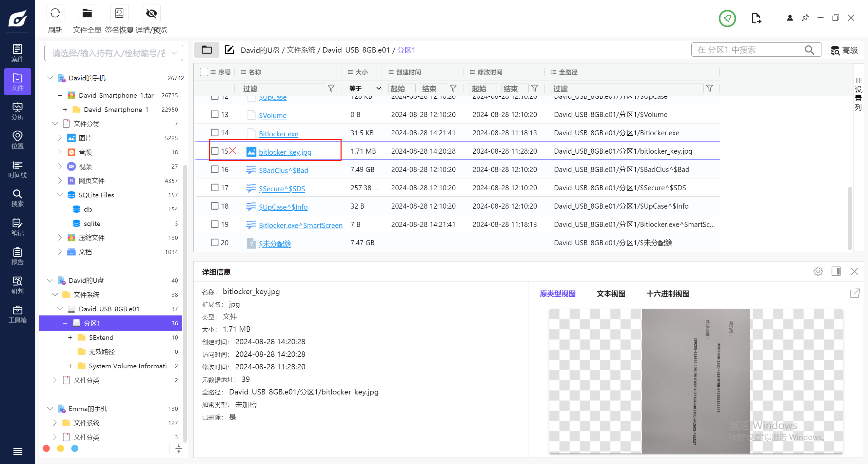The height and width of the screenshot is (464, 868).
Task: Tick the checkbox for row 15 bitlocker_key.jpg
Action: pos(215,151)
